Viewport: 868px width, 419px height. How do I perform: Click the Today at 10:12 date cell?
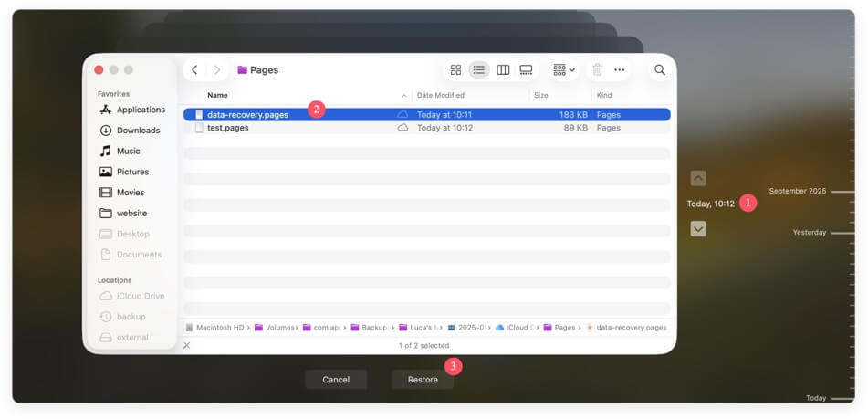[444, 128]
